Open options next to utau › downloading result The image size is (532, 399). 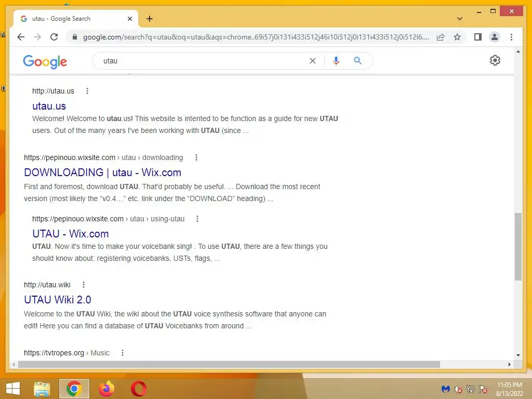coord(196,157)
